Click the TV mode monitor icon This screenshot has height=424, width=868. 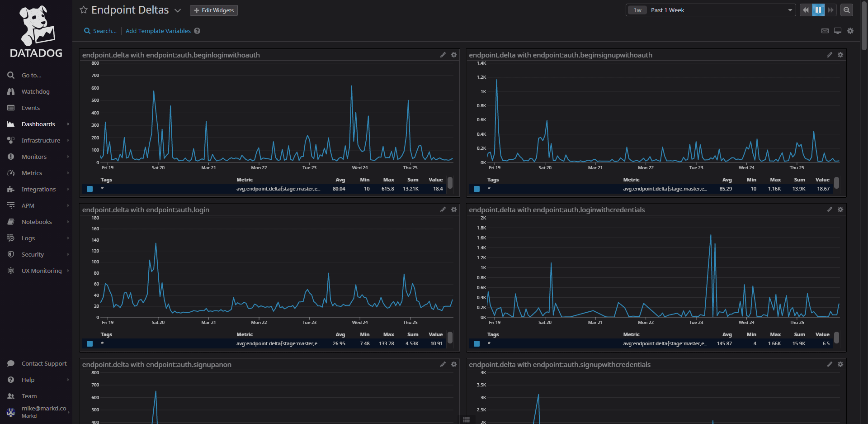[838, 31]
